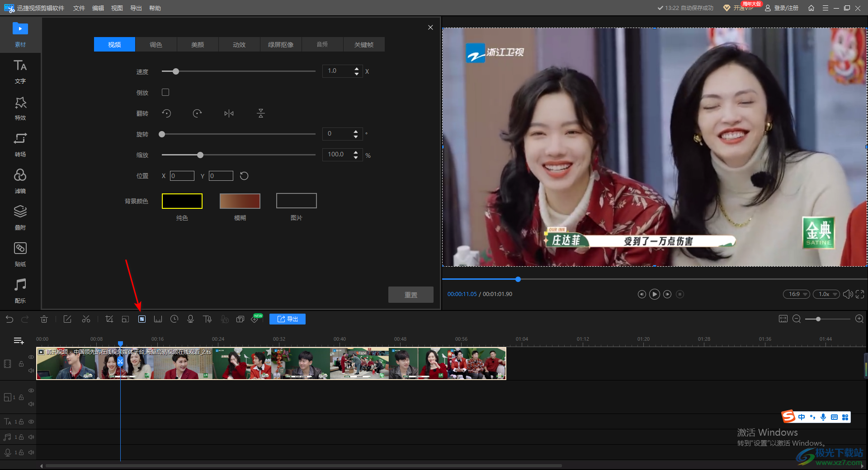Click the edit pencil icon
868x470 pixels.
click(67, 319)
